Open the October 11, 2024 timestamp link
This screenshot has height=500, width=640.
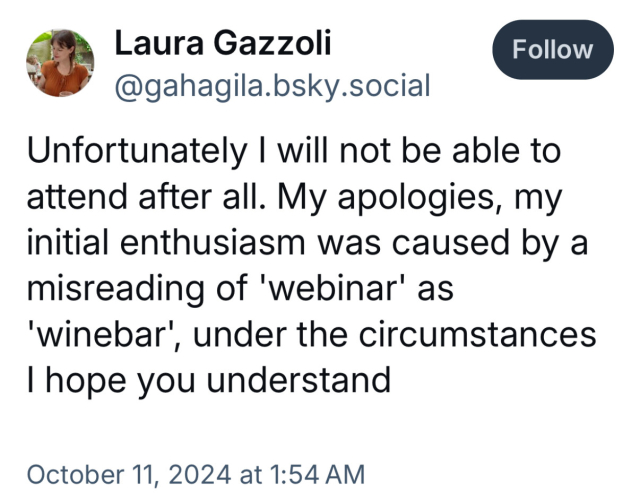tap(195, 472)
